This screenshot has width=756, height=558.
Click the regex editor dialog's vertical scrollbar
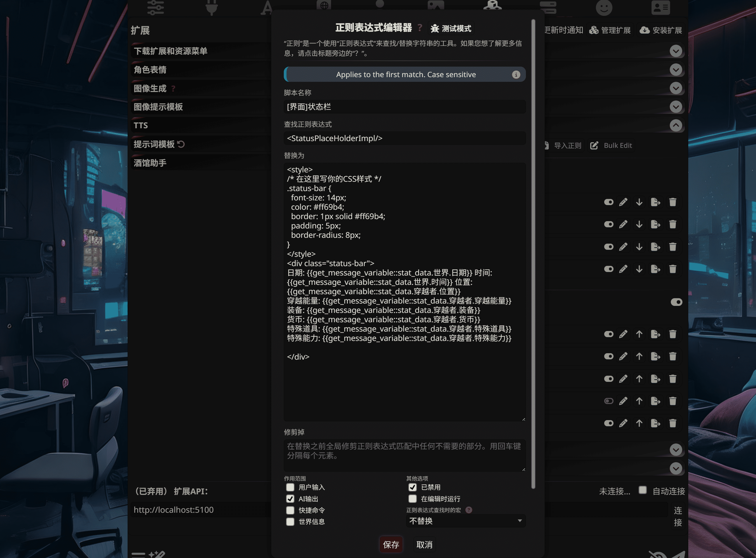tap(533, 254)
